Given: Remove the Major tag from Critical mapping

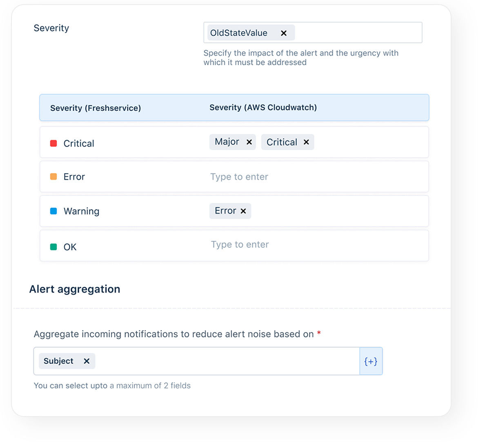Looking at the screenshot, I should [249, 142].
